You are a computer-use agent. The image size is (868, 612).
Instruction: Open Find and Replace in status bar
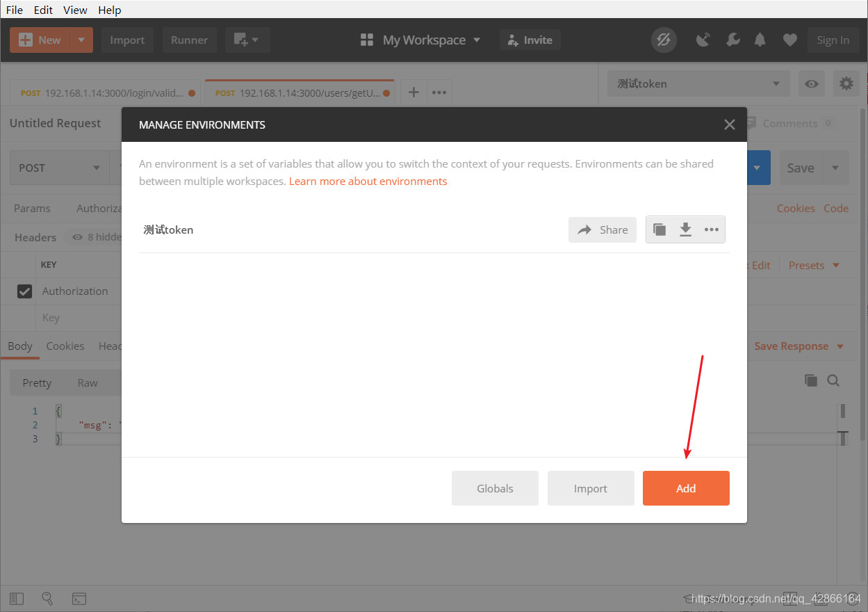click(48, 598)
